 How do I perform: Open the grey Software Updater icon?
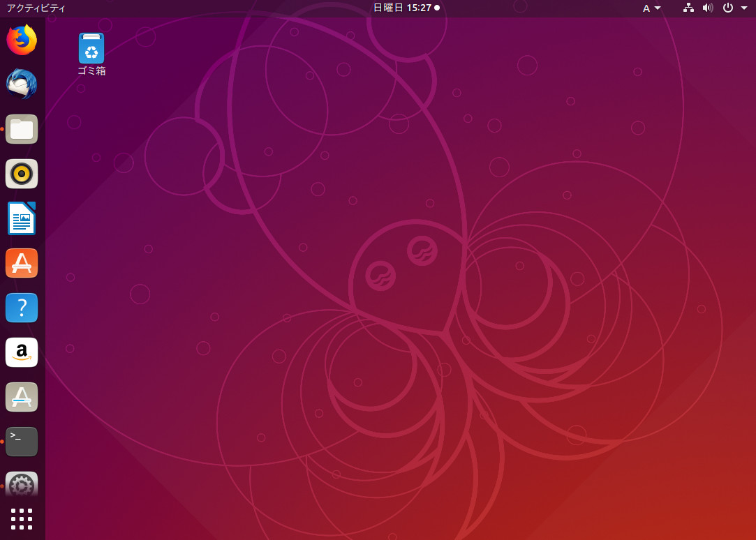(22, 397)
